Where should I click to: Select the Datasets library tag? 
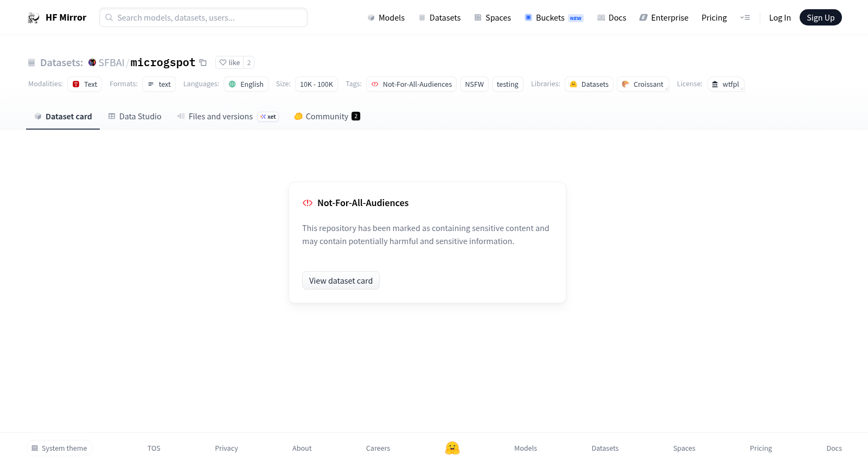point(589,84)
